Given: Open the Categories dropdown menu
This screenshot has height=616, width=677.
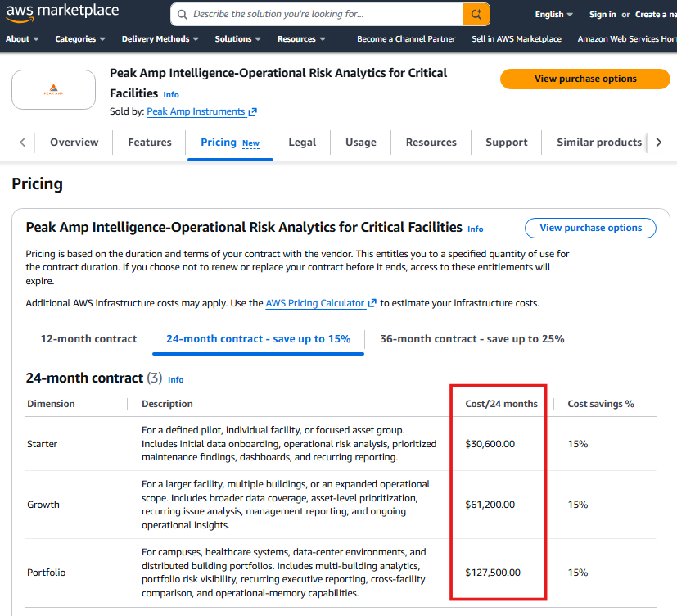Looking at the screenshot, I should [80, 38].
